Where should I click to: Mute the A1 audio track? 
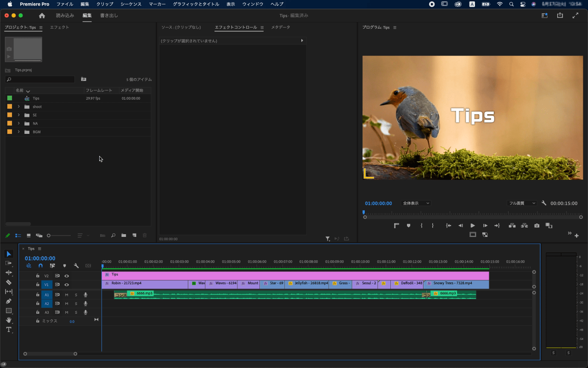click(x=67, y=295)
